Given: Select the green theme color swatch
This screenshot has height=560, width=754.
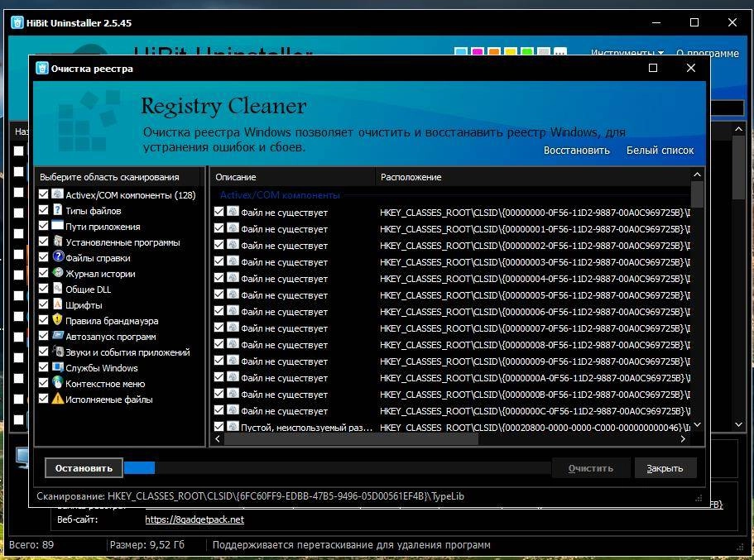Looking at the screenshot, I should [527, 51].
